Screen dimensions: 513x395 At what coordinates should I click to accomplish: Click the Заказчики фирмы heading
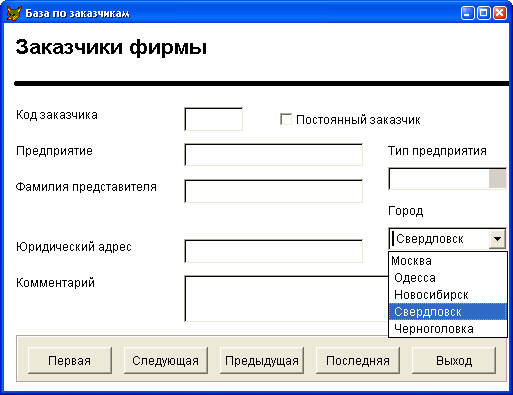click(x=111, y=47)
